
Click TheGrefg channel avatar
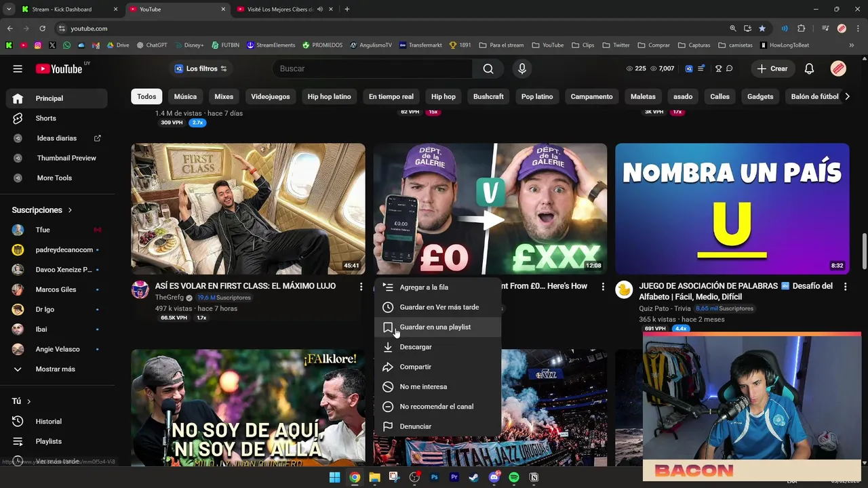click(140, 290)
